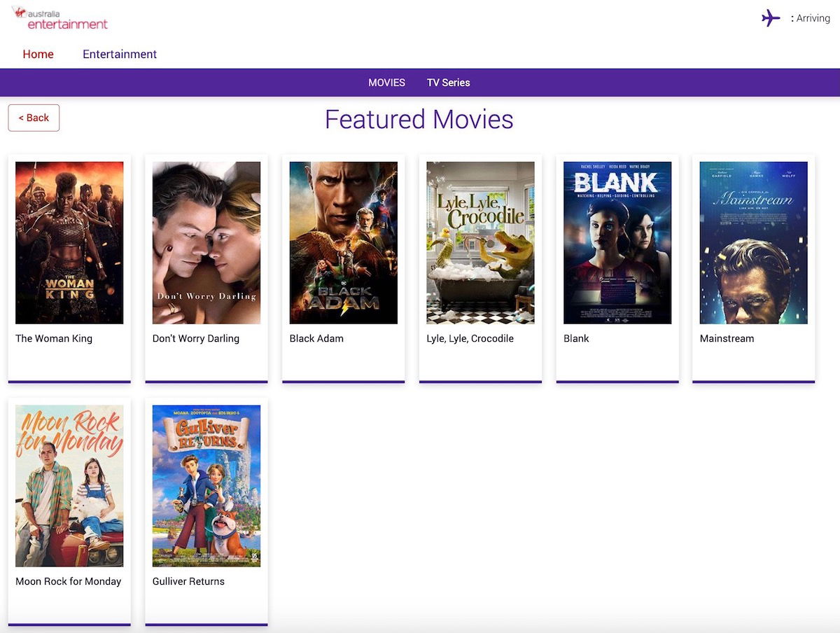Open the Blank movie poster

tap(617, 243)
